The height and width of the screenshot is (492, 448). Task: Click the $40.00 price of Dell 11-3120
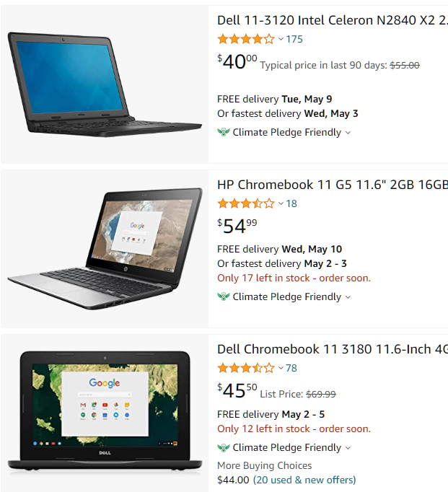click(237, 61)
